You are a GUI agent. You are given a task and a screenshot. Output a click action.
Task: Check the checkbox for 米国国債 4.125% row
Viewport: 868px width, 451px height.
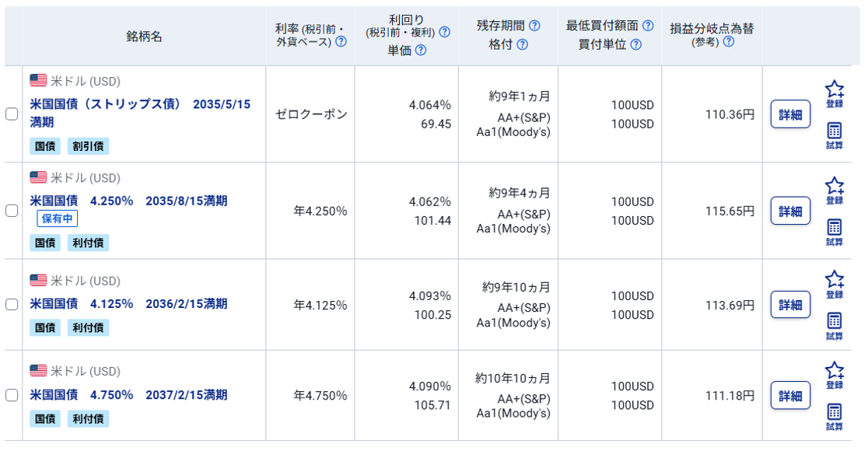12,304
